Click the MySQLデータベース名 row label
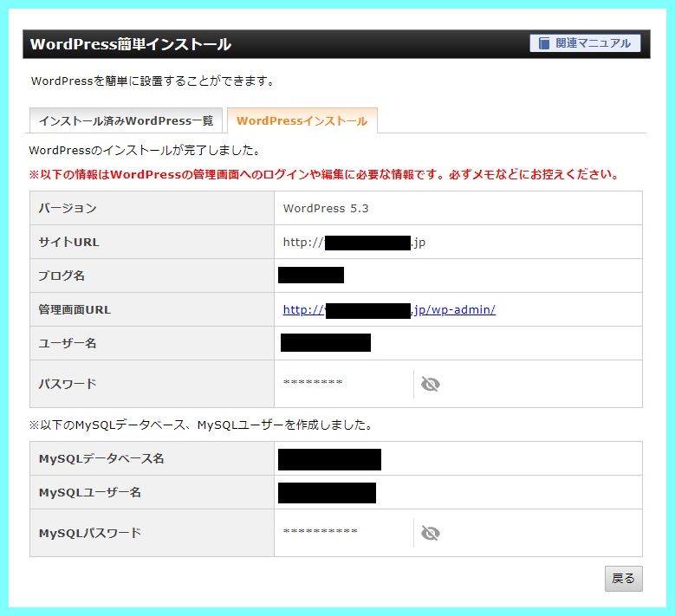Screen dimensions: 675x616 101,458
